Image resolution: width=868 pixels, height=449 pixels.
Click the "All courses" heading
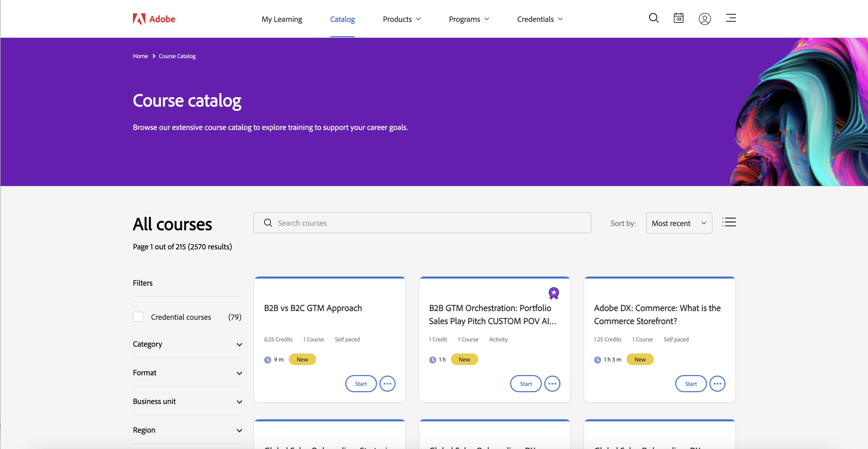point(173,224)
